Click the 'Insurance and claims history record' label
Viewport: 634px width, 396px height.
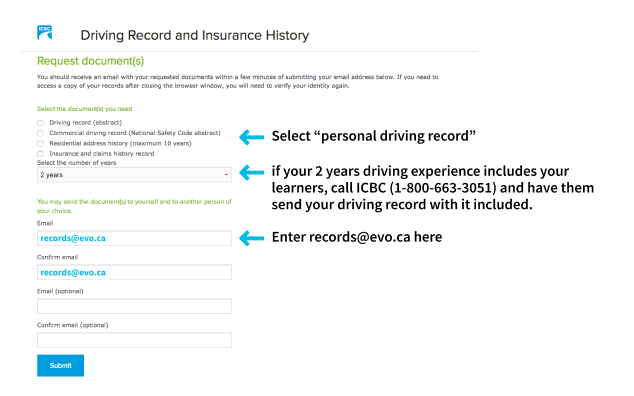point(102,154)
